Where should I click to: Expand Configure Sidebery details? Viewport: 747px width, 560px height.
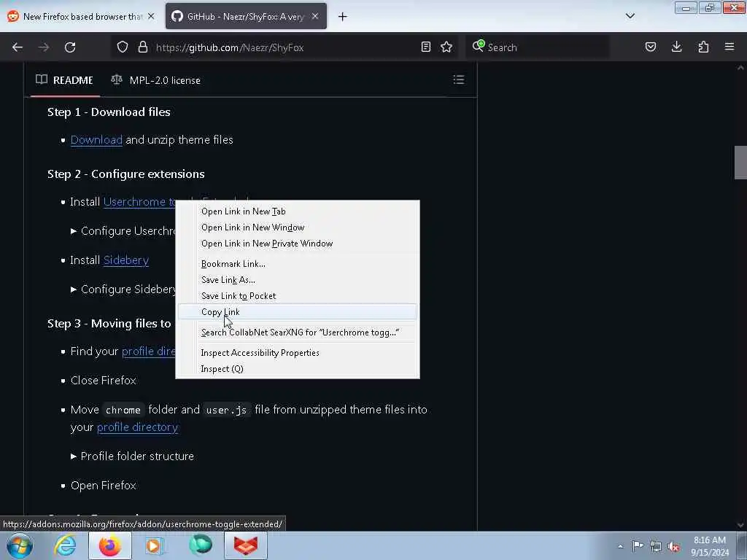click(x=123, y=289)
